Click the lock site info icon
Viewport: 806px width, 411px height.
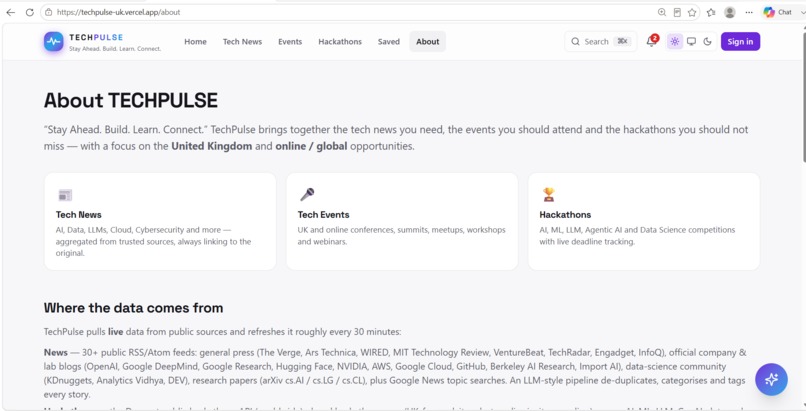point(48,12)
